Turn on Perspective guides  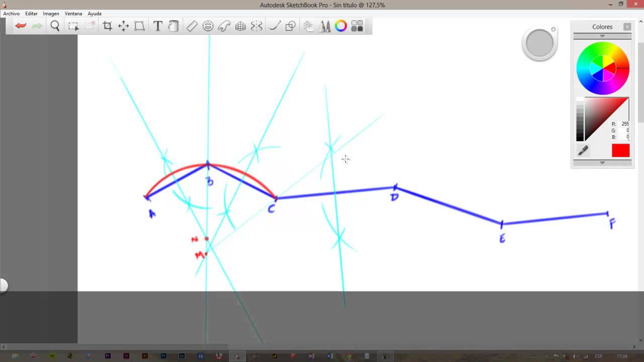click(240, 26)
